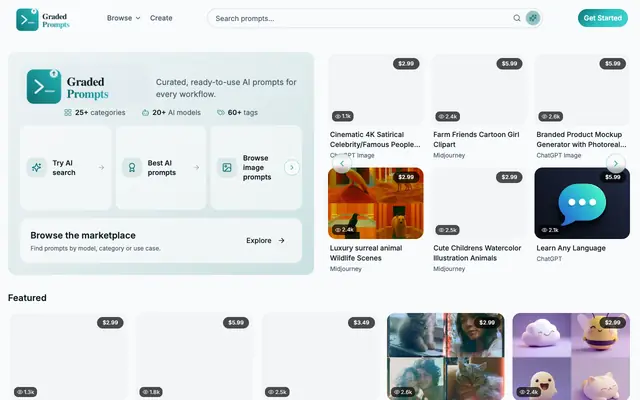
Task: Open the Cinematic 4K Satirical Celebrity prompt thumbnail
Action: coord(376,90)
